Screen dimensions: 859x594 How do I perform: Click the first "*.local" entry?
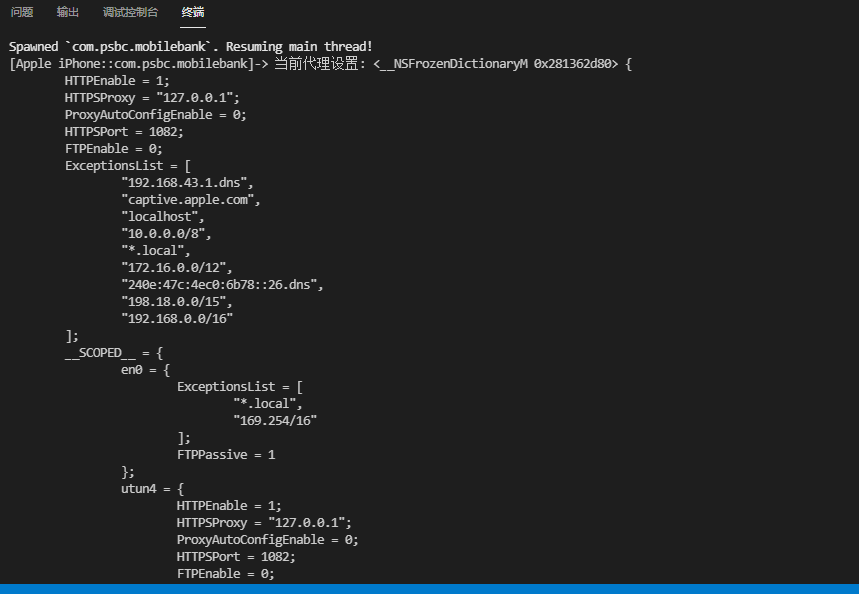[x=156, y=250]
